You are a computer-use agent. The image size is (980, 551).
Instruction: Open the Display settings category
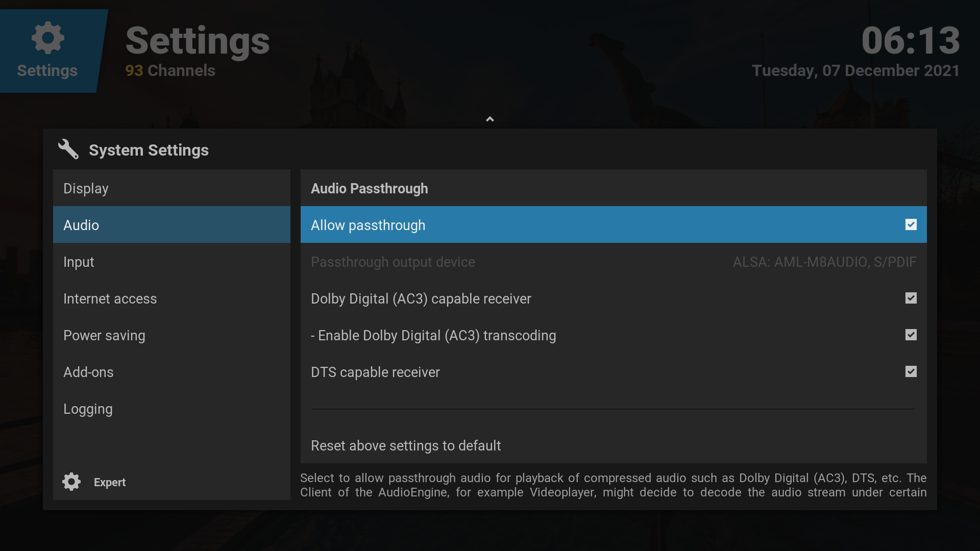pos(171,189)
